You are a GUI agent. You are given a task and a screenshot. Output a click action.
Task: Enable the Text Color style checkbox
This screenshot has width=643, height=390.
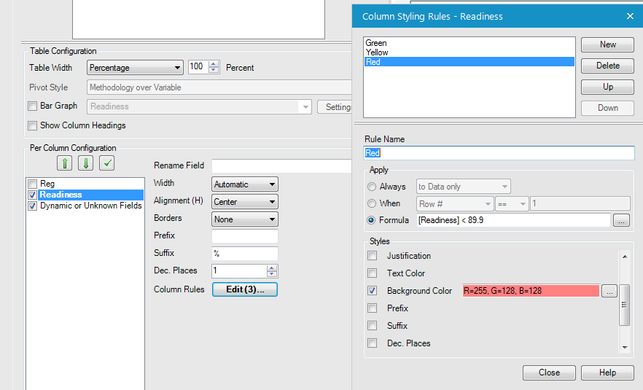pyautogui.click(x=372, y=273)
